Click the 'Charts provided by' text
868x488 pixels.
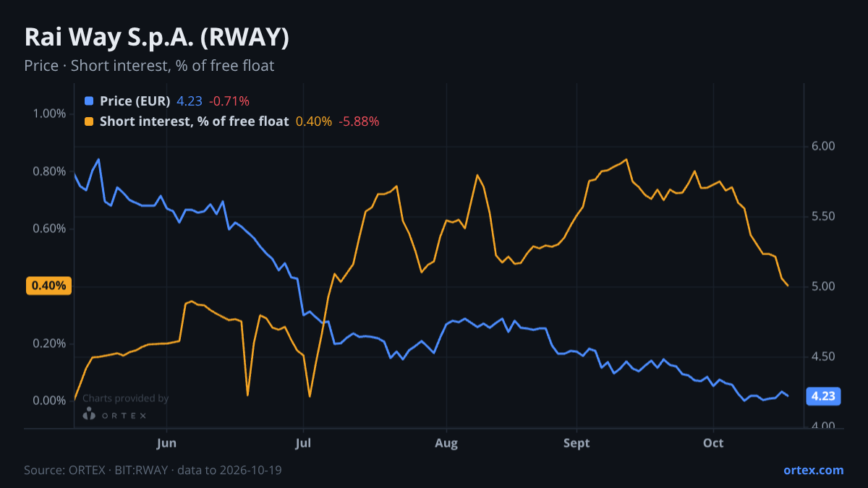click(x=126, y=398)
